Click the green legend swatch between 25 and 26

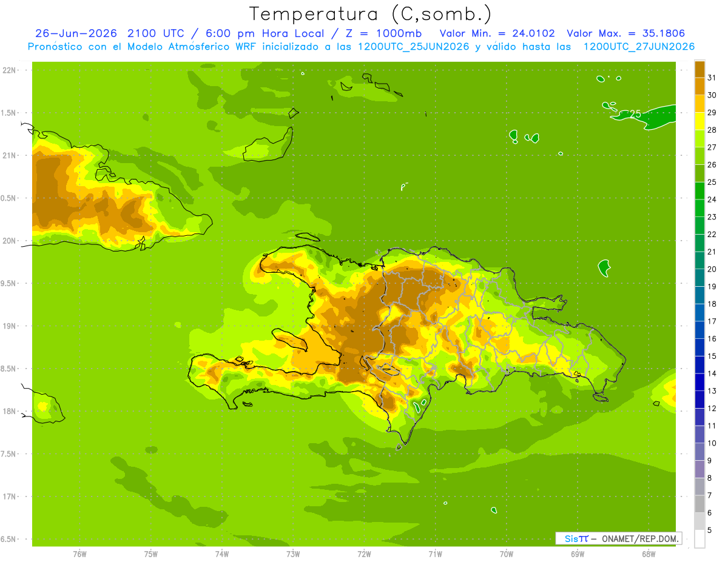tap(699, 174)
